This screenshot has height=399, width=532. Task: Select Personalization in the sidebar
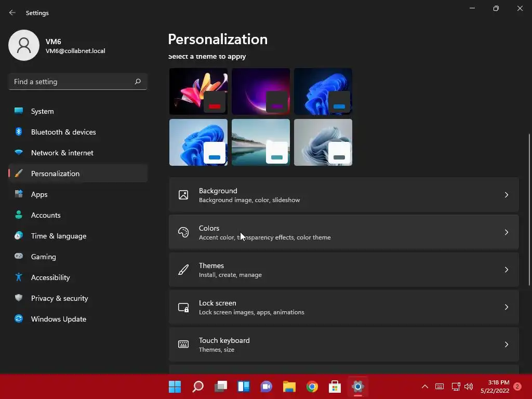[78, 174]
